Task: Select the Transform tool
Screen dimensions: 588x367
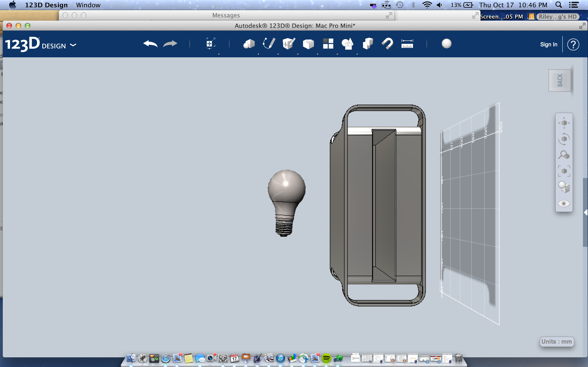Action: click(210, 44)
